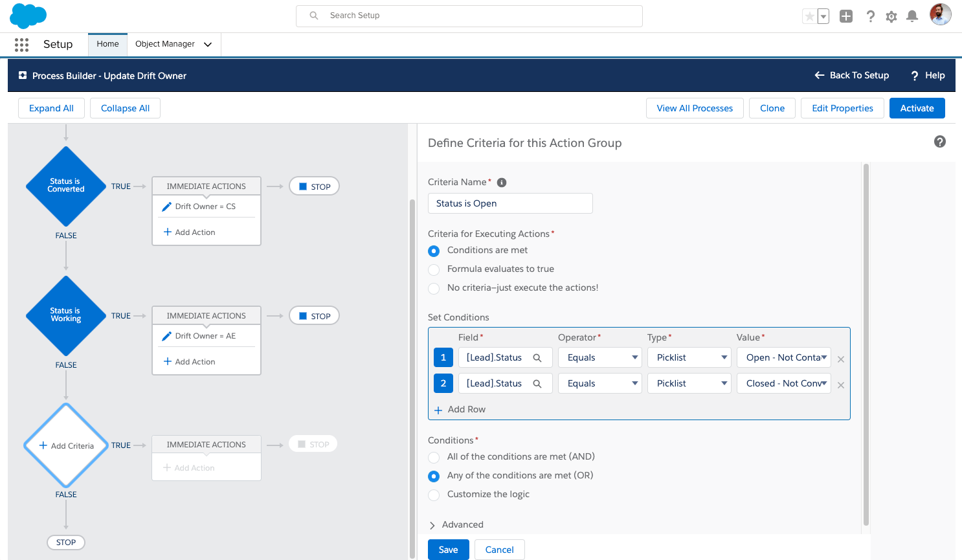This screenshot has width=962, height=560.
Task: Open Operator dropdown in condition row 2
Action: pos(600,383)
